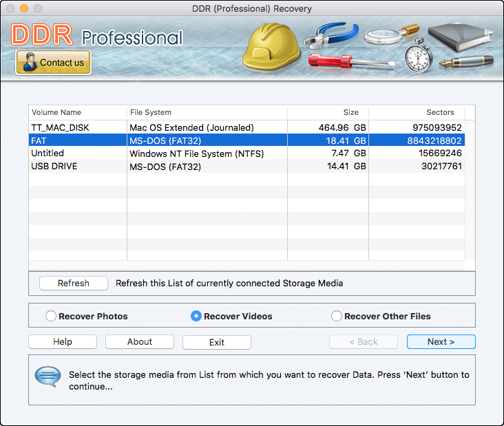The image size is (504, 426).
Task: Sort by the Size column header
Action: 328,112
